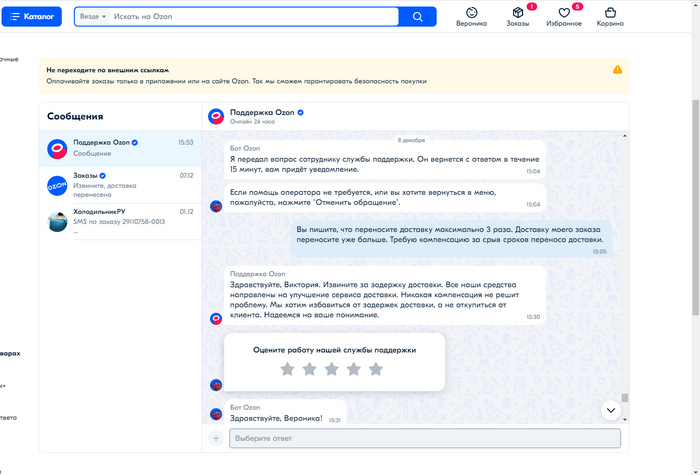
Task: Open the ХолодильникРУ conversation
Action: pos(120,222)
